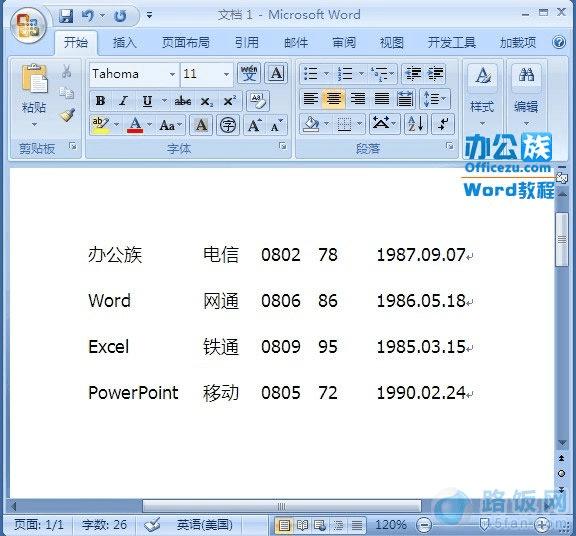Viewport: 576px width, 536px height.
Task: Activate the Format Painter brush
Action: coord(67,115)
